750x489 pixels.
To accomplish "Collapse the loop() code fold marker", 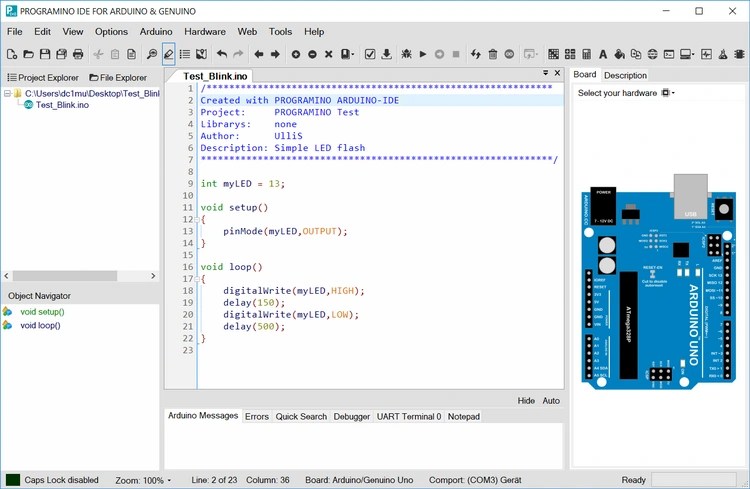I will tap(197, 279).
